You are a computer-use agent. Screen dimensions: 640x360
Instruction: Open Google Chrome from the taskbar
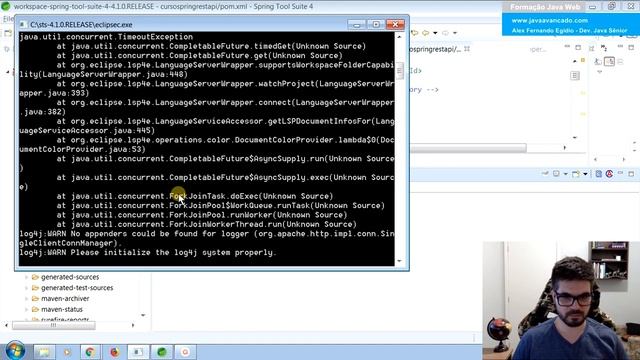[x=90, y=352]
